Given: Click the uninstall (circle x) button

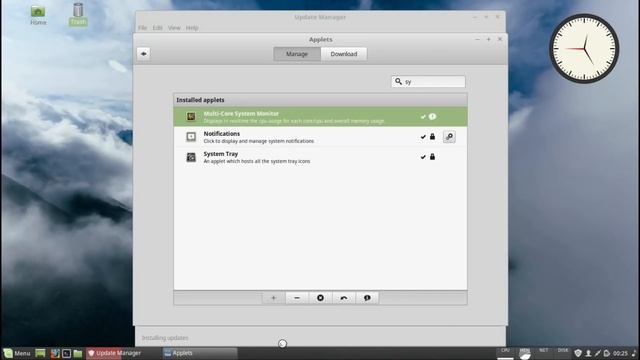Looking at the screenshot, I should pyautogui.click(x=320, y=298).
